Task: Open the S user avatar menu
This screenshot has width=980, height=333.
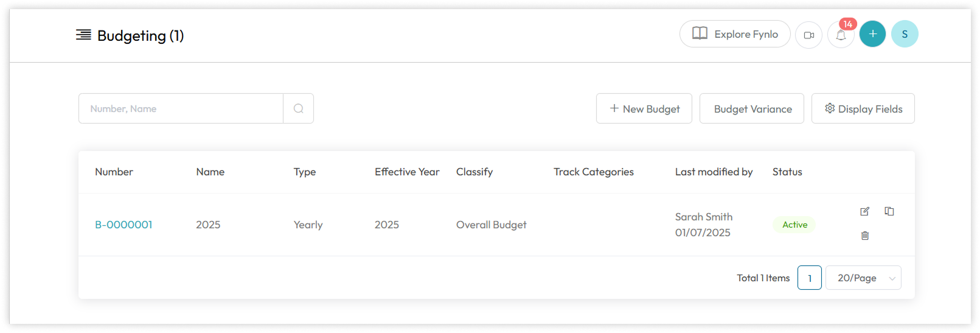Action: click(x=905, y=34)
